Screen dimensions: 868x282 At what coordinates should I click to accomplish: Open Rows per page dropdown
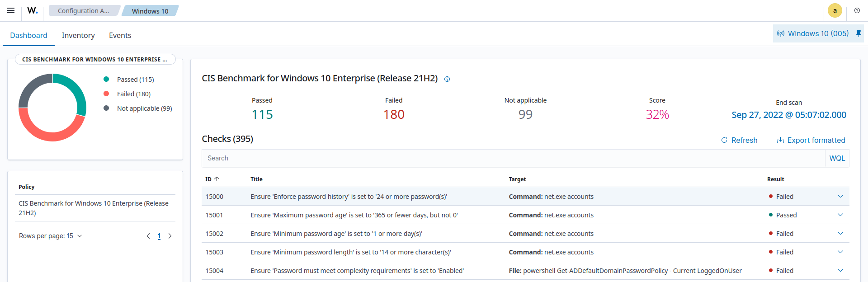click(50, 236)
